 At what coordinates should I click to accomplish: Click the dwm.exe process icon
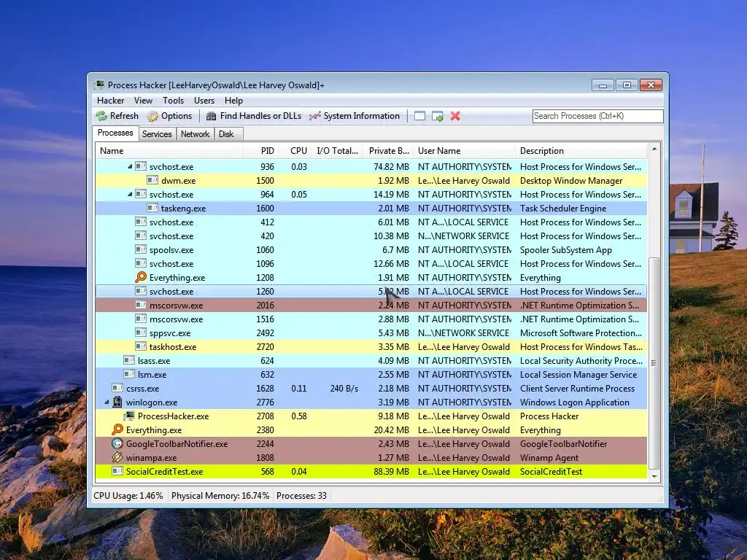[x=152, y=181]
